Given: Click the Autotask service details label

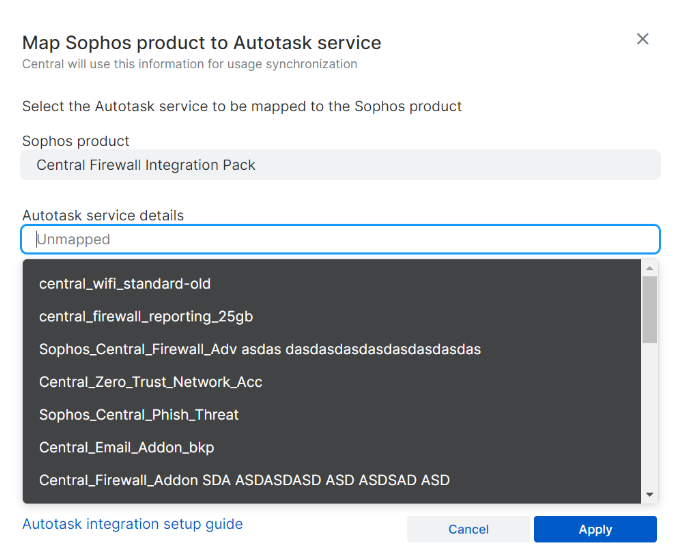Looking at the screenshot, I should (103, 215).
